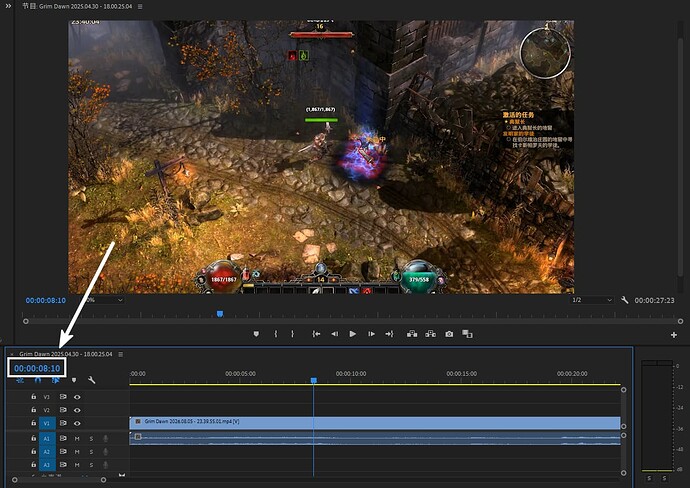690x488 pixels.
Task: Toggle Linked Selection in timeline
Action: 55,380
